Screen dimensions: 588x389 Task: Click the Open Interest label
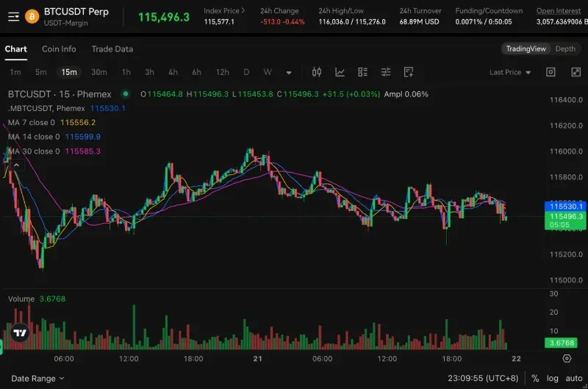[x=559, y=11]
